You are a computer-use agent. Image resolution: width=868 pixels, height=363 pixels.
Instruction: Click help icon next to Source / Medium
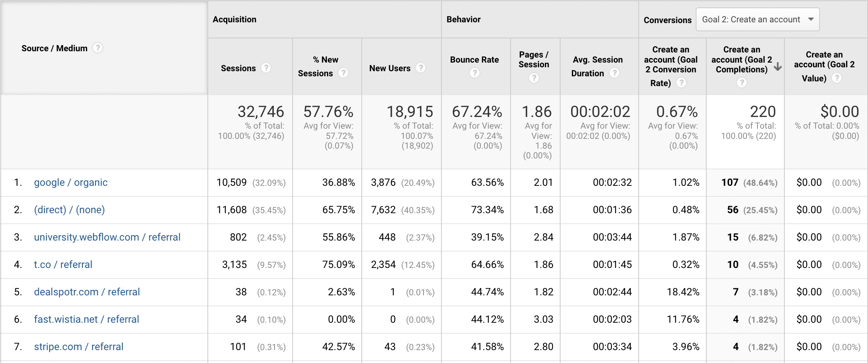[x=98, y=48]
